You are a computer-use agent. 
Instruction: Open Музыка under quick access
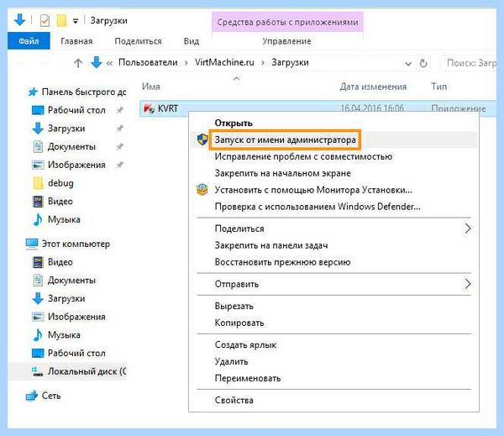(x=64, y=219)
